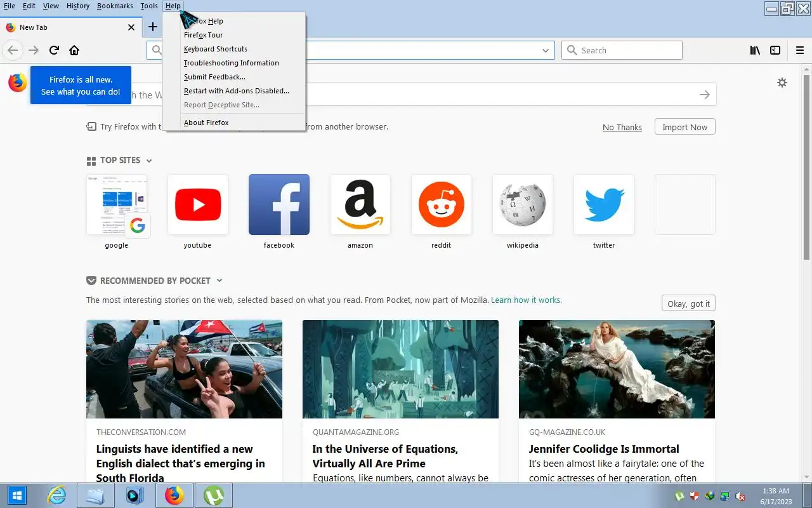Click the volume icon in system tray
The height and width of the screenshot is (508, 812).
[x=740, y=497]
